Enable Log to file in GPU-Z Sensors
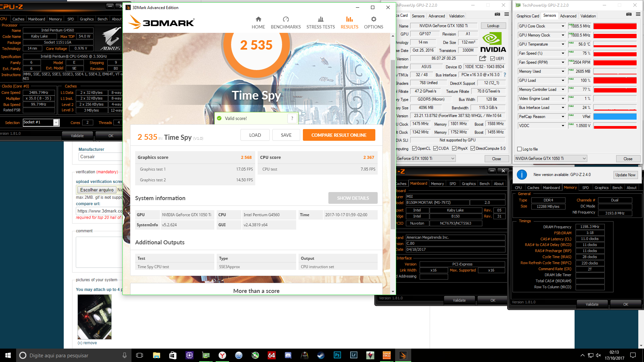Viewport: 644px width, 362px height. click(520, 149)
